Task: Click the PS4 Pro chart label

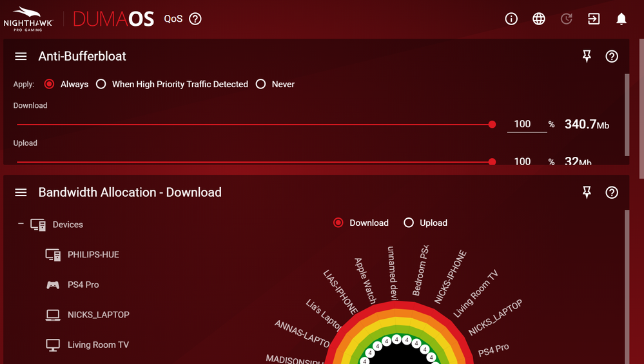Action: (494, 350)
